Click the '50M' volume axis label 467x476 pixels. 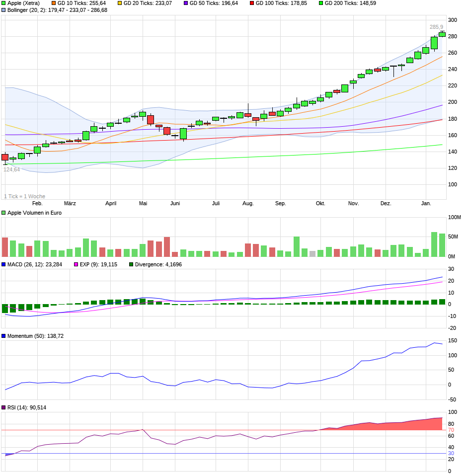[453, 237]
